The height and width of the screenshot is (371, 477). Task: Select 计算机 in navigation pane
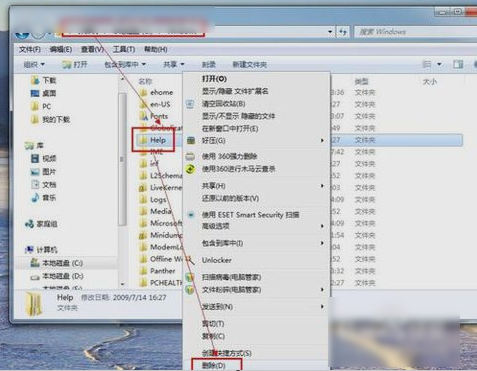(47, 250)
